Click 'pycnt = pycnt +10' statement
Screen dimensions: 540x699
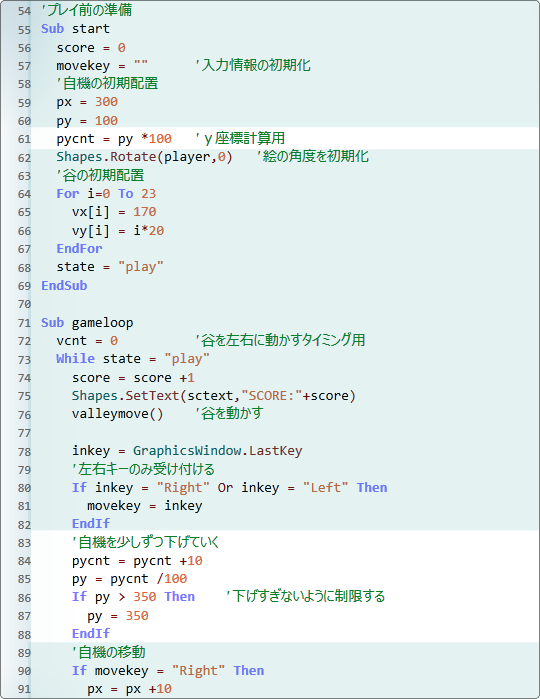point(137,560)
